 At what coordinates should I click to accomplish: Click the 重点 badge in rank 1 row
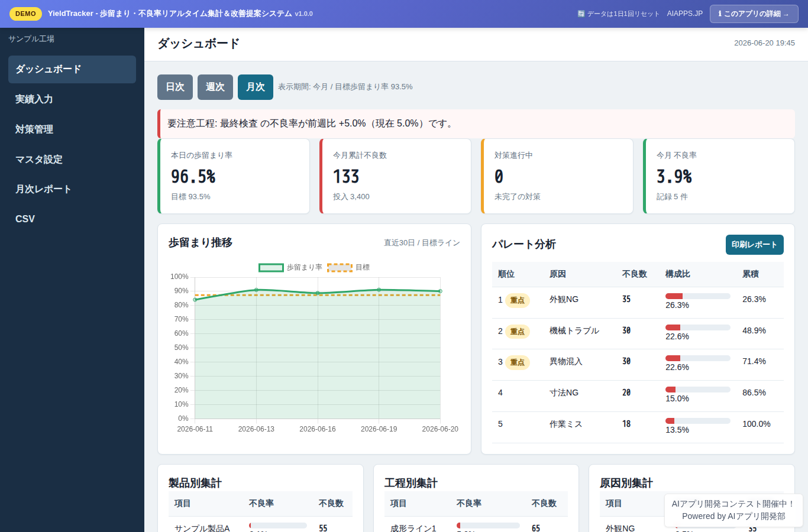tap(518, 300)
